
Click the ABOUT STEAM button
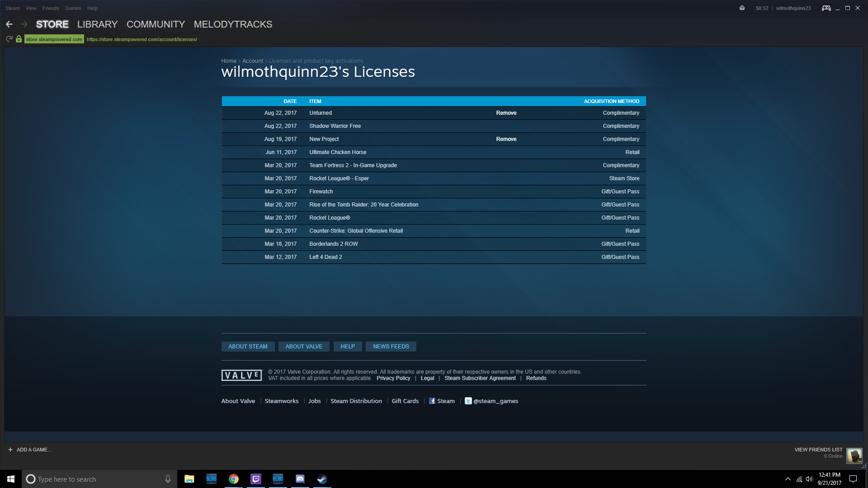[x=248, y=347]
